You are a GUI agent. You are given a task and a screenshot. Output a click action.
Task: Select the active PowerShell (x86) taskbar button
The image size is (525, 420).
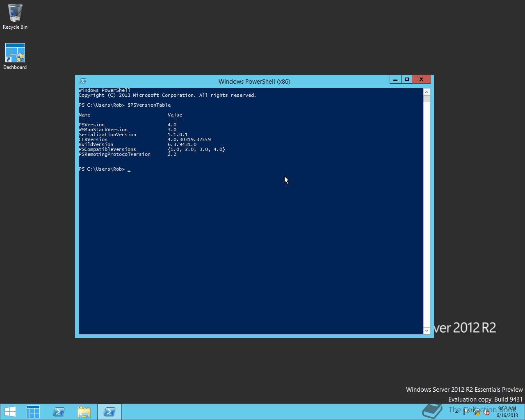[110, 412]
